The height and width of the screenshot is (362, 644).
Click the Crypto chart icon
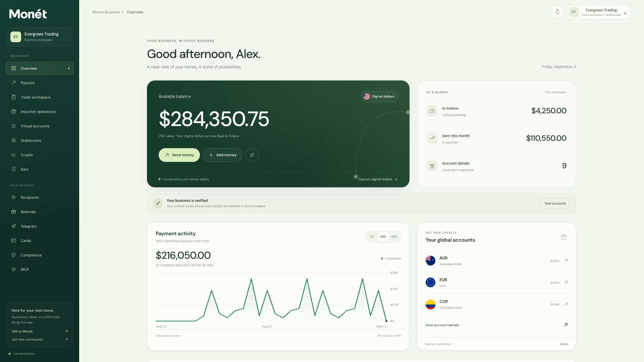pos(13,155)
